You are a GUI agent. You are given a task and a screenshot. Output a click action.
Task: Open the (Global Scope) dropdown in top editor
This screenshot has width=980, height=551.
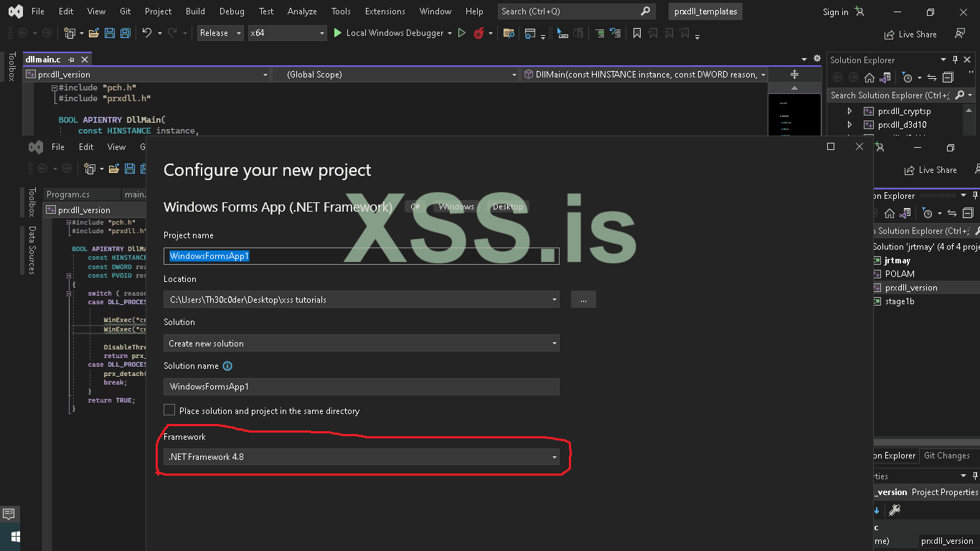[x=395, y=75]
